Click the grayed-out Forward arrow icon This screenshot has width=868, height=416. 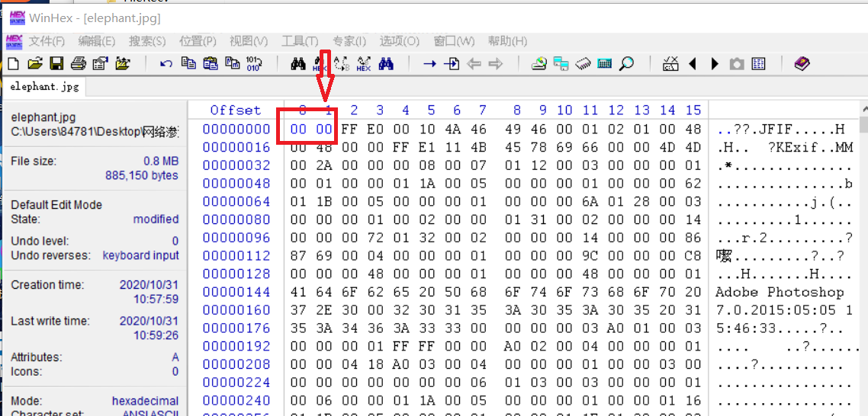pos(496,63)
